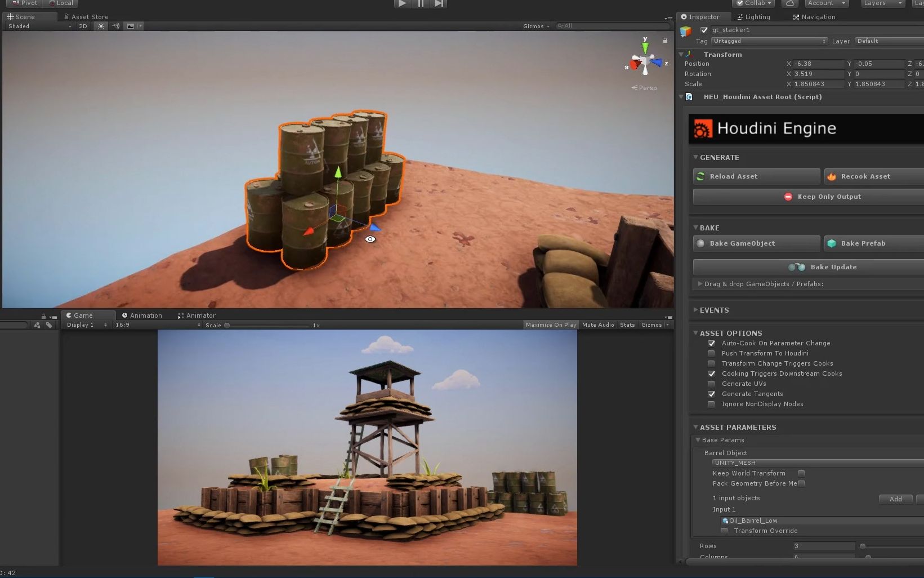The height and width of the screenshot is (578, 924).
Task: Toggle scene lighting icon in Scene toolbar
Action: coord(100,26)
